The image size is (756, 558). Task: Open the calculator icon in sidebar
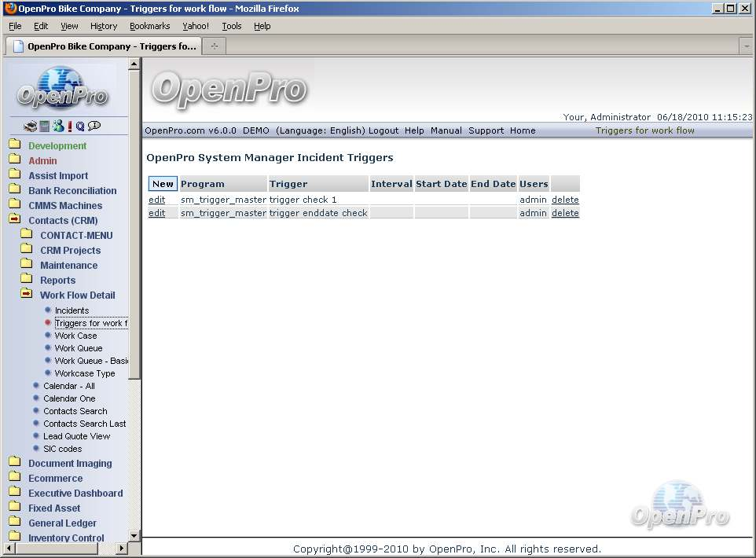tap(45, 126)
